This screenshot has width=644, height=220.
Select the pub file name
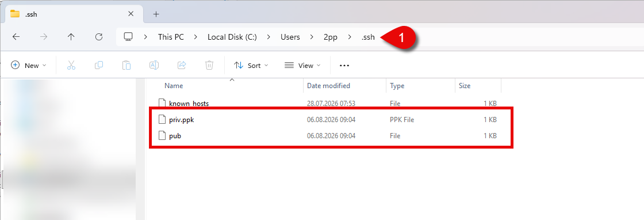175,136
